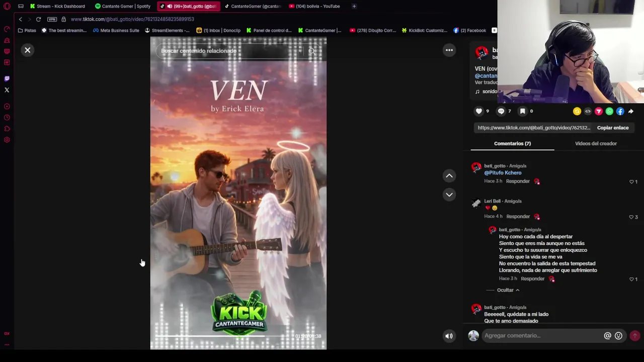
Task: Open the emoji picker in comment box
Action: pos(618,335)
